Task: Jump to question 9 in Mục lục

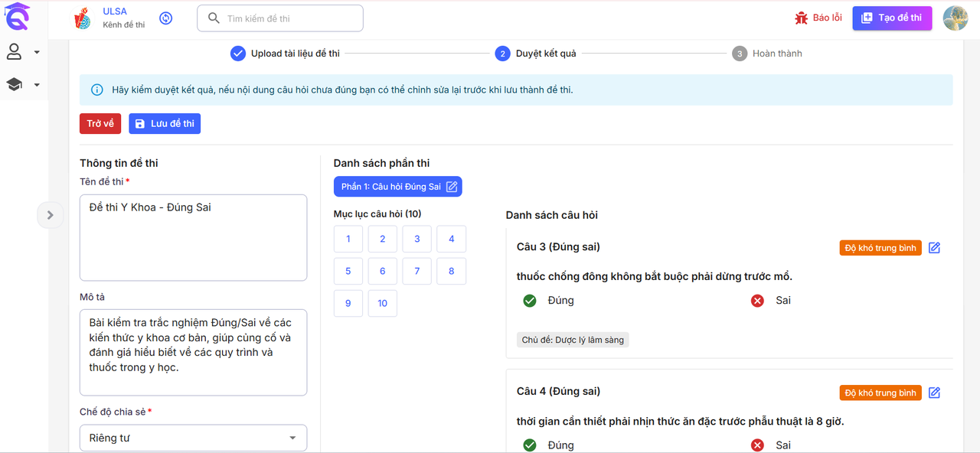Action: click(x=348, y=303)
